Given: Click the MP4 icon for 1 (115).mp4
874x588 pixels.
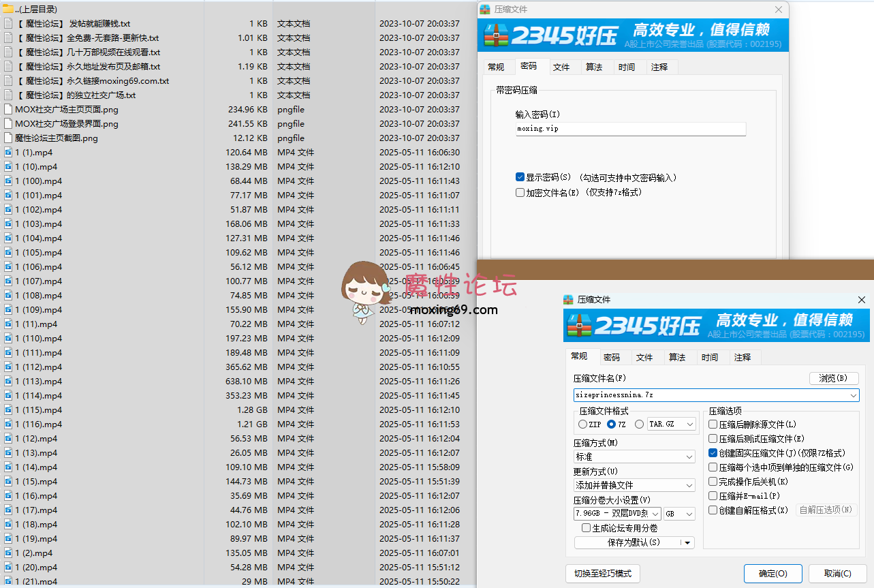Looking at the screenshot, I should coord(8,410).
